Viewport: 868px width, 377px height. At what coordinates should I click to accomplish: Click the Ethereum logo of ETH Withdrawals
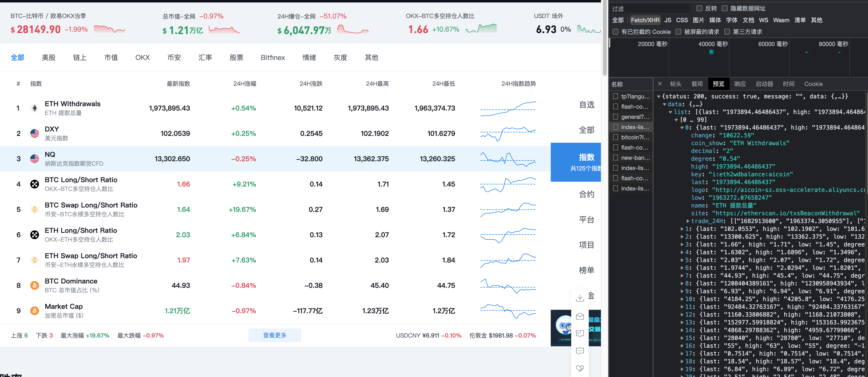click(x=34, y=108)
